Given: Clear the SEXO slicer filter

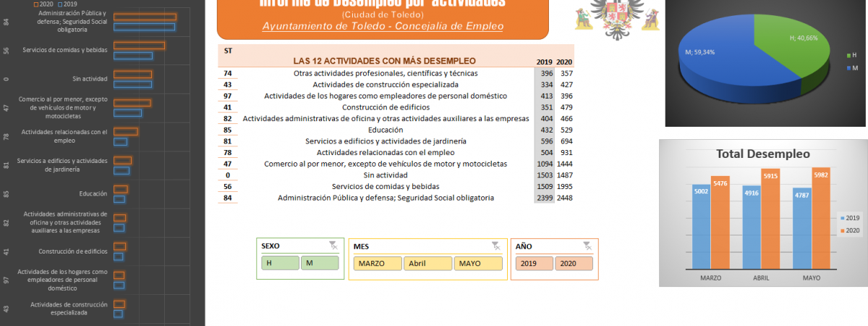Looking at the screenshot, I should coord(333,246).
